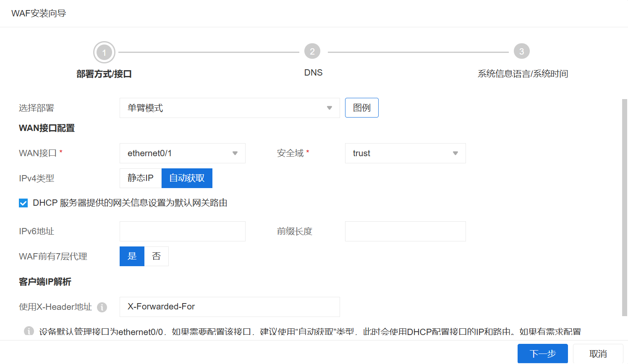Open the 选择部署 单臂模式 dropdown
This screenshot has width=628, height=364.
(x=229, y=108)
